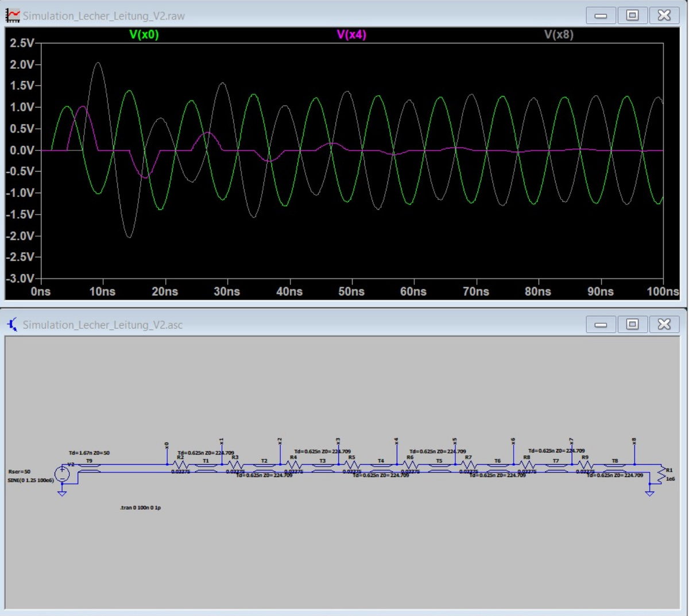Screen dimensions: 689x616
Task: Select resistor R1 at the line's end
Action: 661,474
